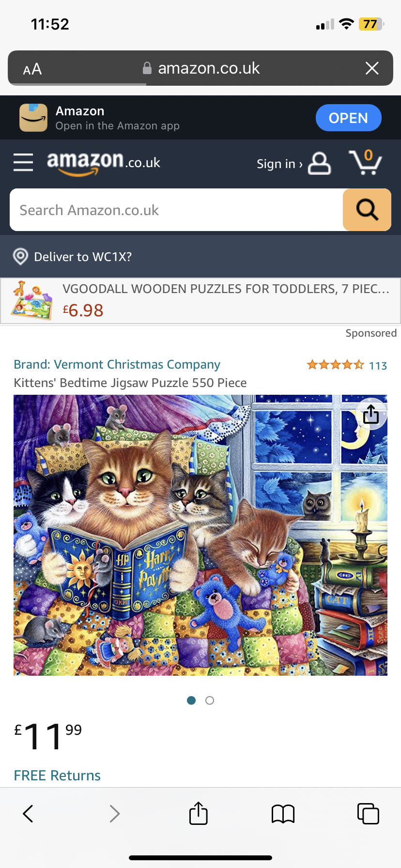Click Search Amazon.co.uk input field
The width and height of the screenshot is (401, 868).
tap(176, 210)
